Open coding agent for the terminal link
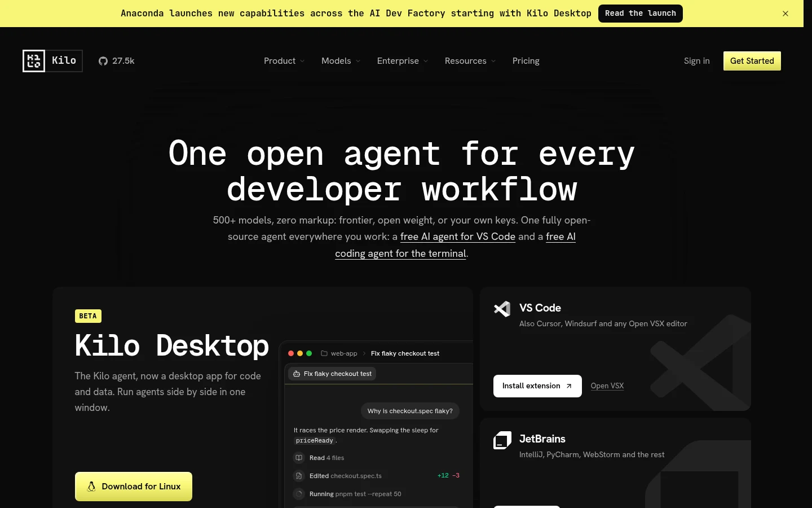812x508 pixels. tap(400, 253)
